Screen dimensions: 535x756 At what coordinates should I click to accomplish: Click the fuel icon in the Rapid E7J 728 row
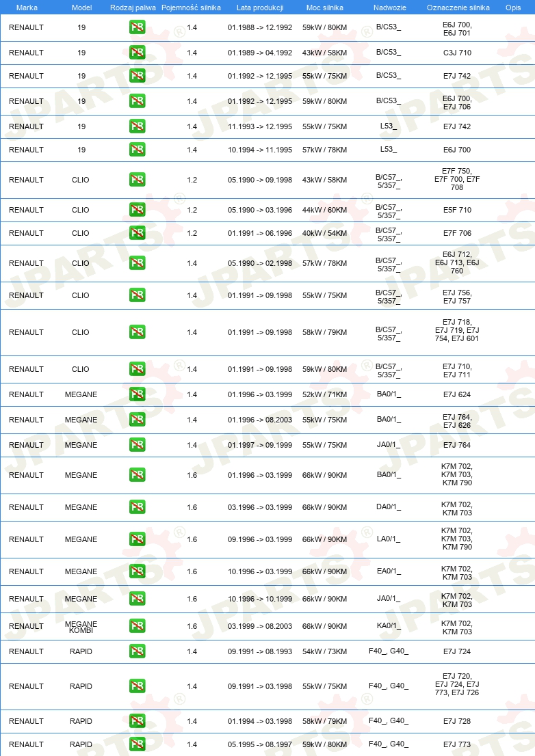138,721
